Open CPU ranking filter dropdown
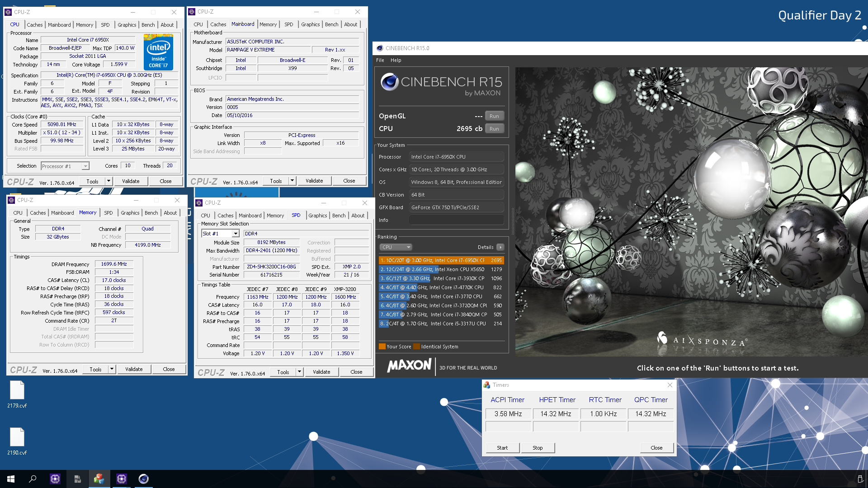 tap(396, 247)
